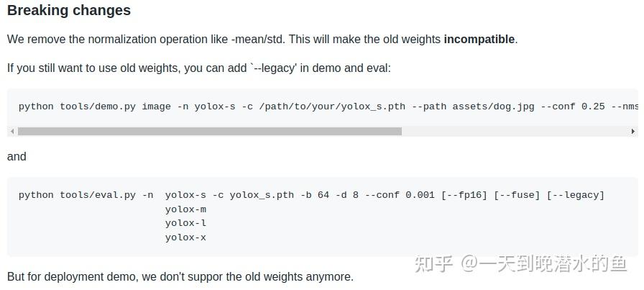
Task: Click the "[--fp16]" option in eval command
Action: tap(464, 195)
